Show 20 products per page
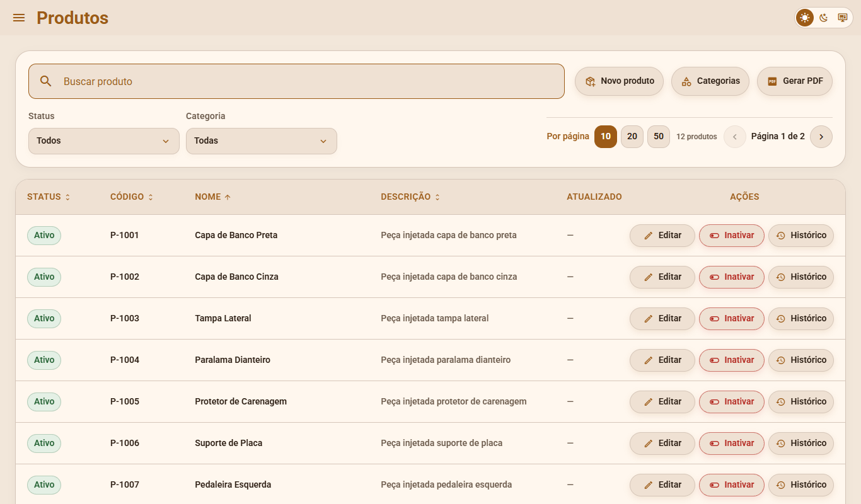861x504 pixels. click(x=632, y=137)
